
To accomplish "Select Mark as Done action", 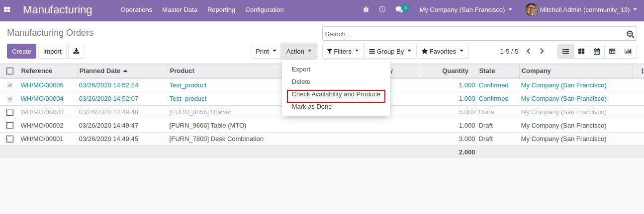I will point(312,107).
